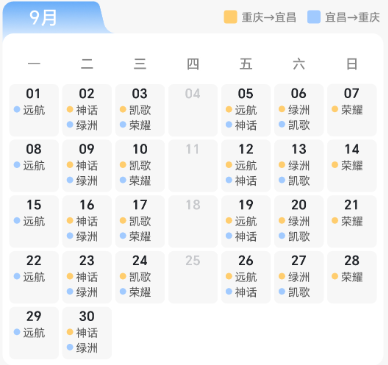Click blue dot beside 远航 on 29
This screenshot has width=388, height=365.
click(17, 332)
